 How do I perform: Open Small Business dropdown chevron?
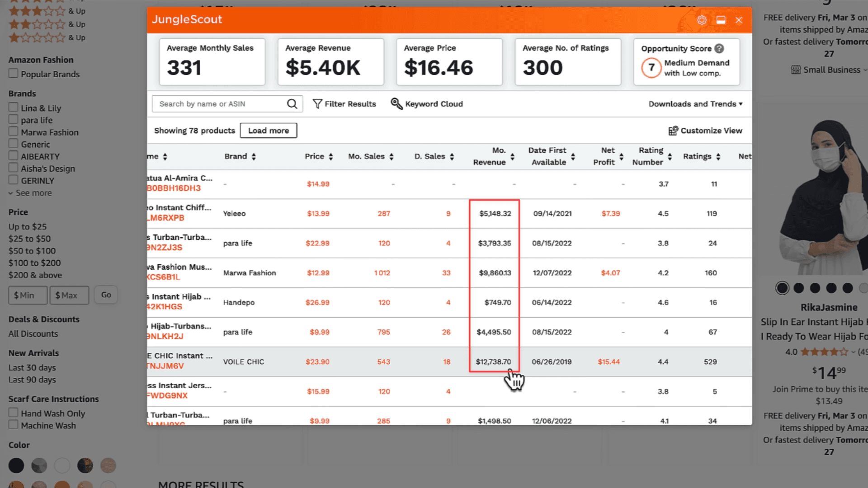pyautogui.click(x=865, y=70)
